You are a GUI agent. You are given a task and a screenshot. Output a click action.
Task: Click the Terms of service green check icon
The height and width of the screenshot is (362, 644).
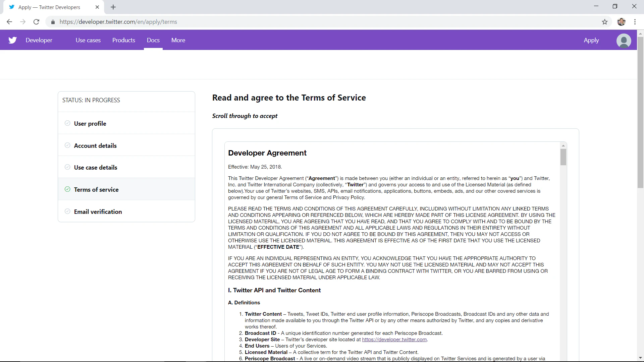click(x=67, y=189)
